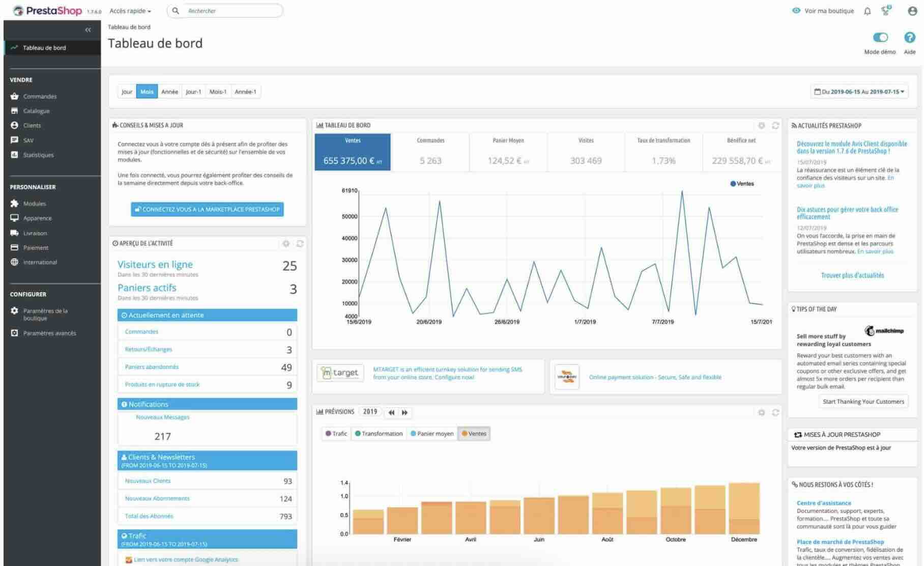Open Produits en rupture de stock link
This screenshot has width=924, height=566.
162,385
